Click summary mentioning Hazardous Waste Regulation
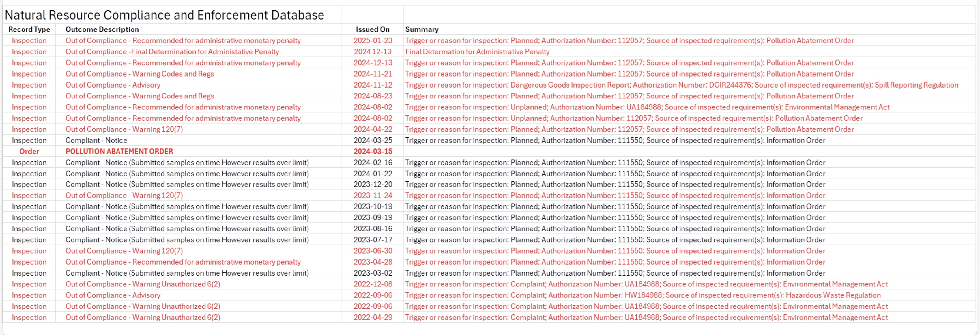980x335 pixels. coord(643,295)
